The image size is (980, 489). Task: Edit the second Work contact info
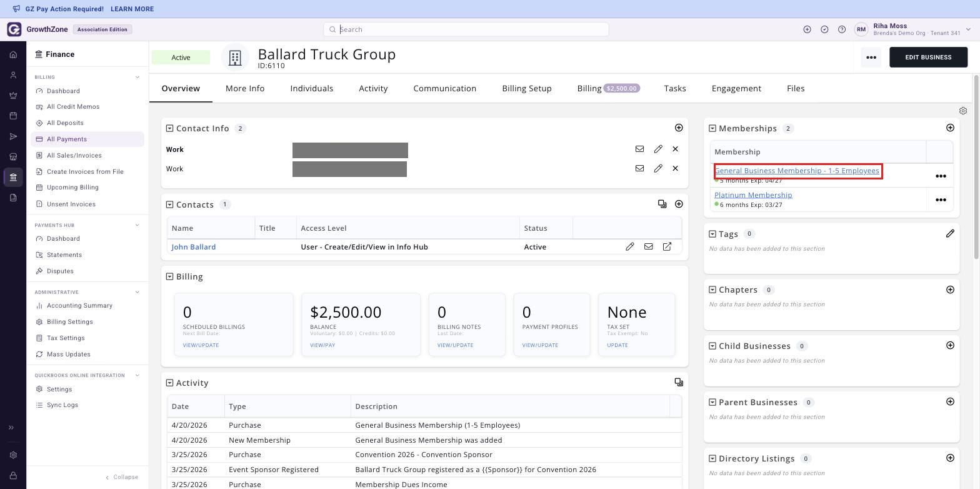(658, 168)
